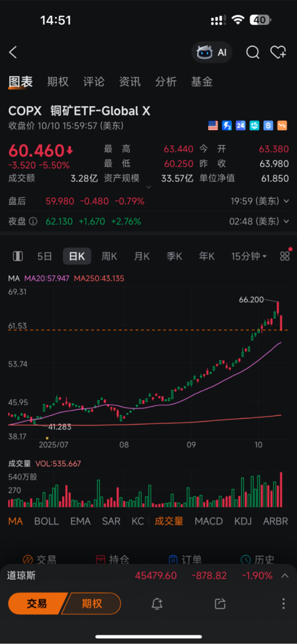Expand 夜盘 overnight row chevron
This screenshot has width=297, height=644.
pyautogui.click(x=286, y=221)
